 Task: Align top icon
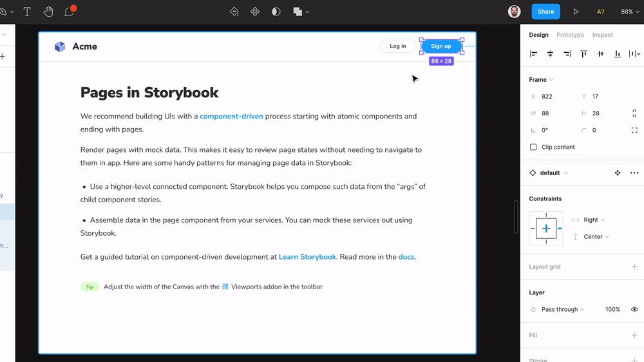click(x=583, y=54)
